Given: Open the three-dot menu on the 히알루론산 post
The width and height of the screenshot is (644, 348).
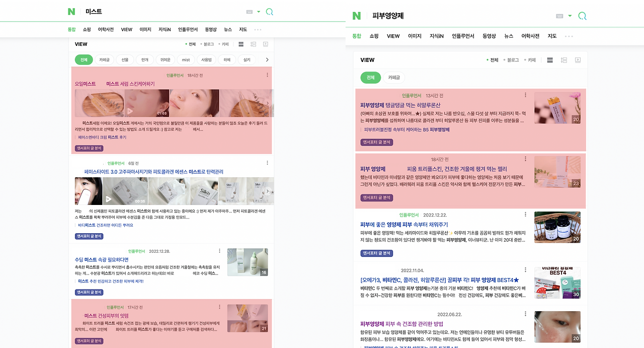Looking at the screenshot, I should pyautogui.click(x=525, y=95).
